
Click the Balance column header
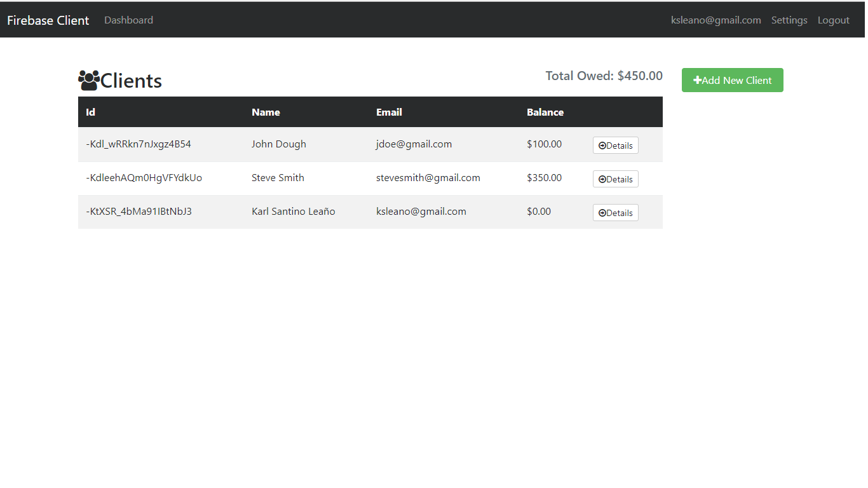[x=545, y=112]
